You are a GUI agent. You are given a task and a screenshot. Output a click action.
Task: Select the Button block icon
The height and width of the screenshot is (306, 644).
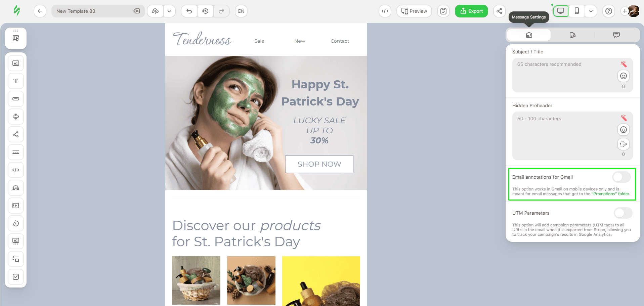point(15,99)
